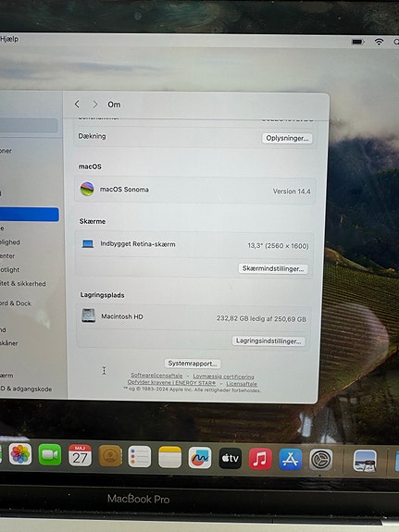
Task: Open the Apple TV app
Action: click(x=231, y=458)
